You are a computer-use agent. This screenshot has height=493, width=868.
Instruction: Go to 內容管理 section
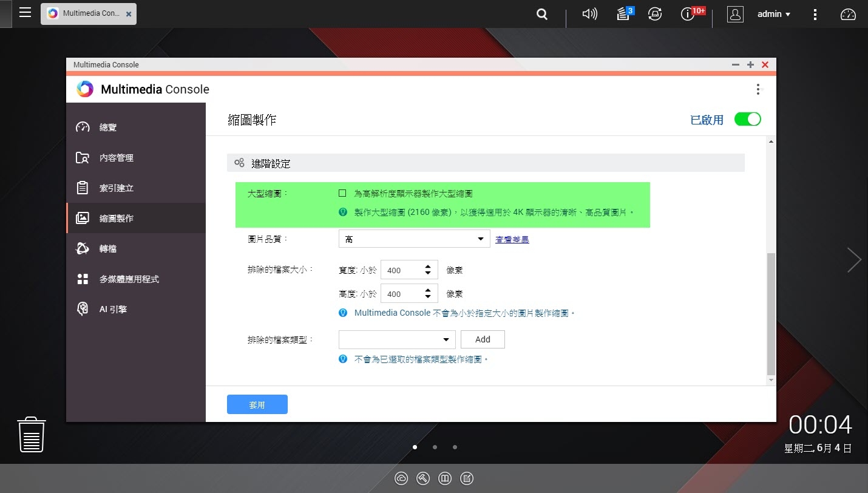tap(136, 157)
